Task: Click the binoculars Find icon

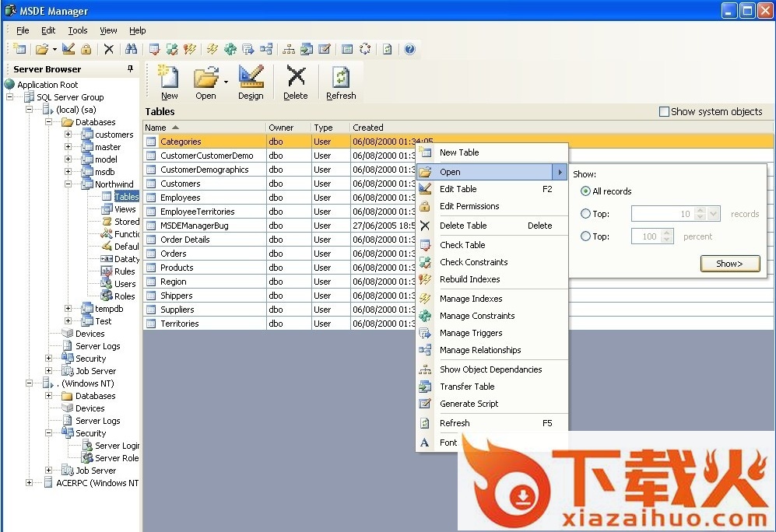Action: click(x=131, y=49)
